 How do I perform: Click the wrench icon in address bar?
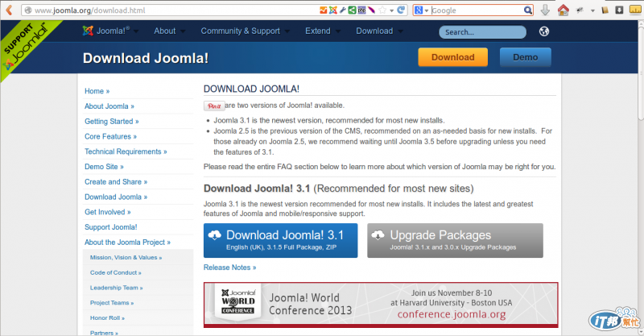343,10
